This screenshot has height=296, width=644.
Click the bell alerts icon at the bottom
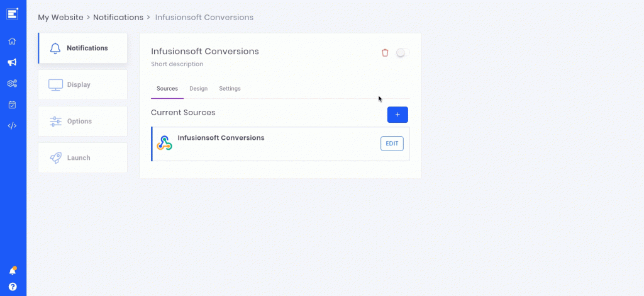tap(13, 271)
